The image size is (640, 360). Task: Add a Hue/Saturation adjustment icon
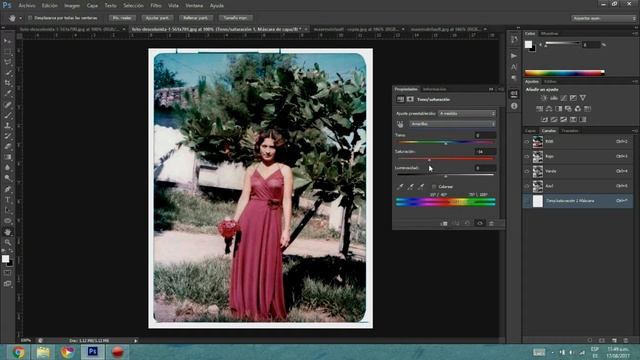[x=540, y=109]
